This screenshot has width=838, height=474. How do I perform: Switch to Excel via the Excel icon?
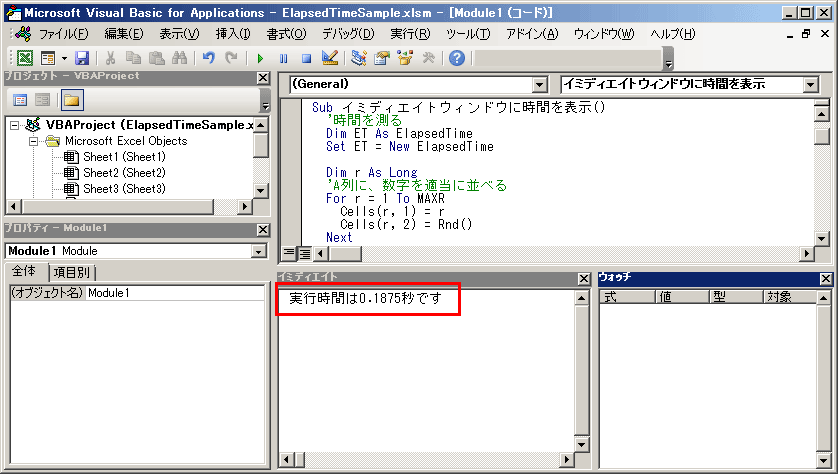[25, 58]
